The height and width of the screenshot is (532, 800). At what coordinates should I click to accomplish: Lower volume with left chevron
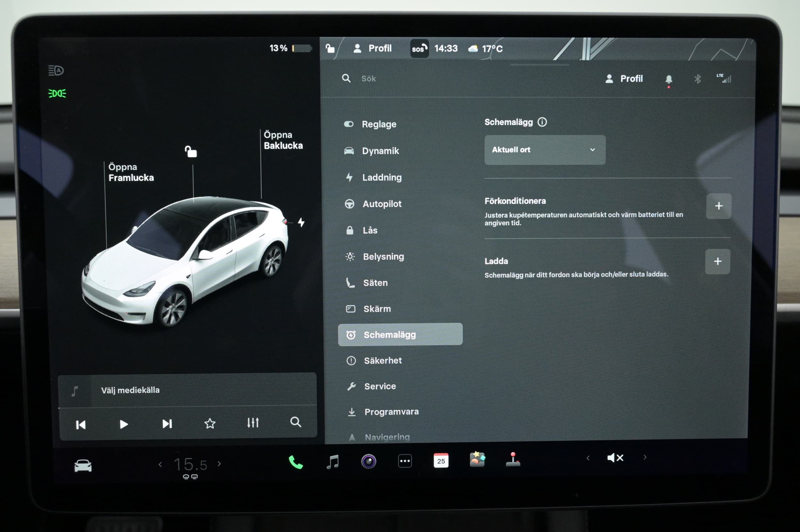(588, 458)
